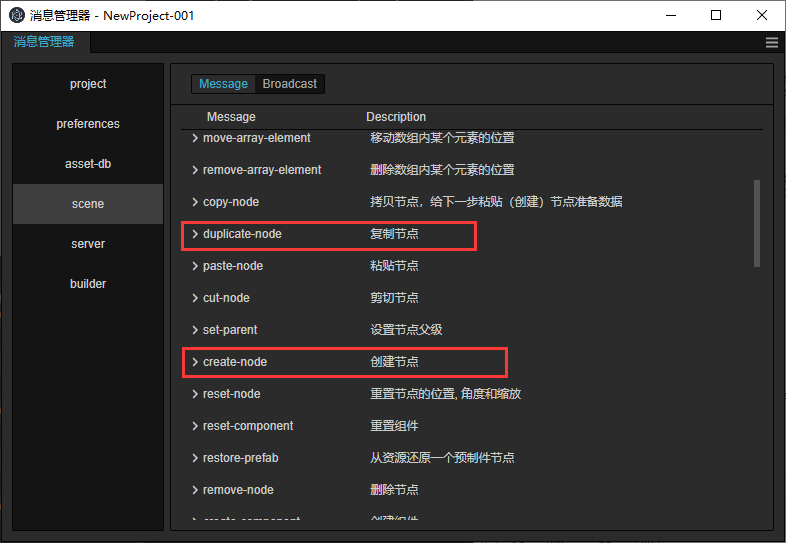786x543 pixels.
Task: Minimize the 消息管理器 window
Action: 671,16
